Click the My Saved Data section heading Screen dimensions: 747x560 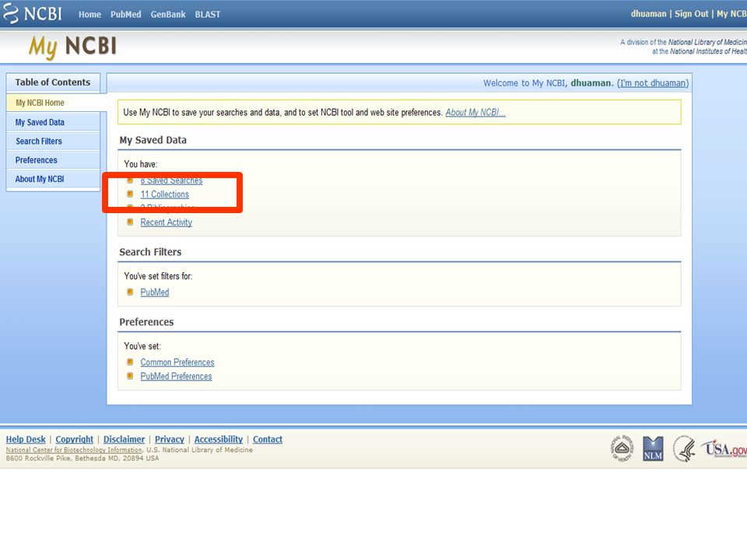[153, 140]
